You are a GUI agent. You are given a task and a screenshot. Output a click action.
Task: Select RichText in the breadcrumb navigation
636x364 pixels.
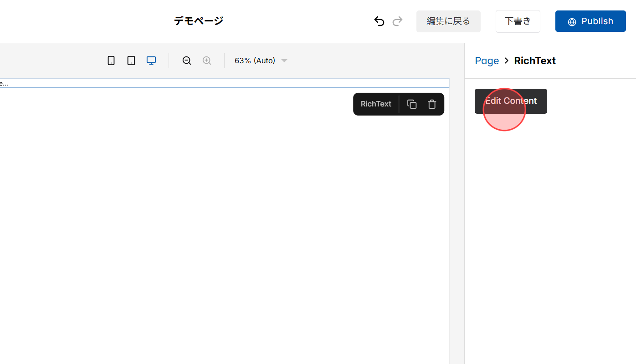point(535,60)
